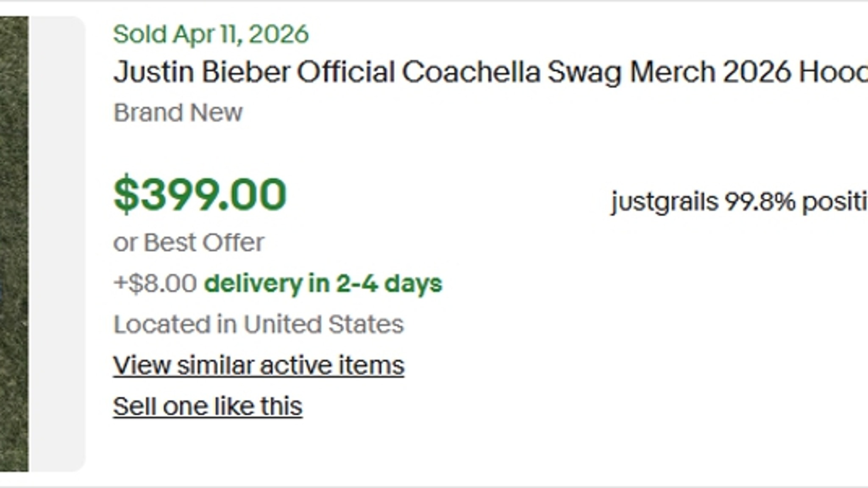Click View similar active items link
This screenshot has width=868, height=488.
coord(259,365)
